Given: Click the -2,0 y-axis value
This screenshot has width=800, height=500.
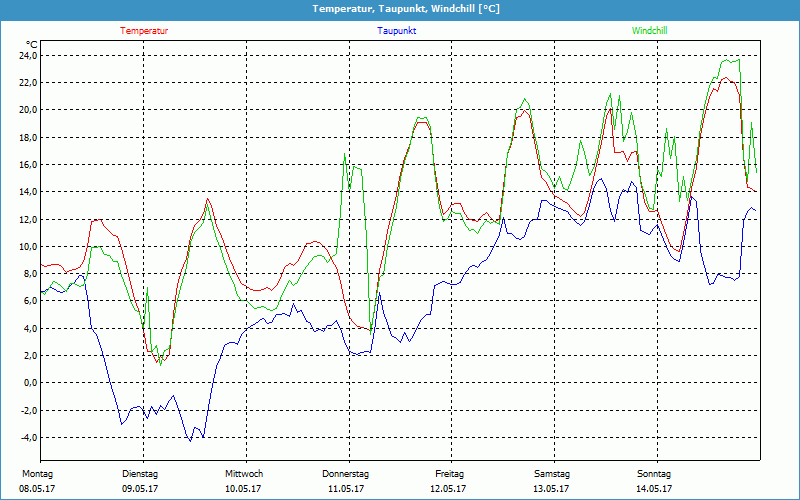Looking at the screenshot, I should pos(29,410).
